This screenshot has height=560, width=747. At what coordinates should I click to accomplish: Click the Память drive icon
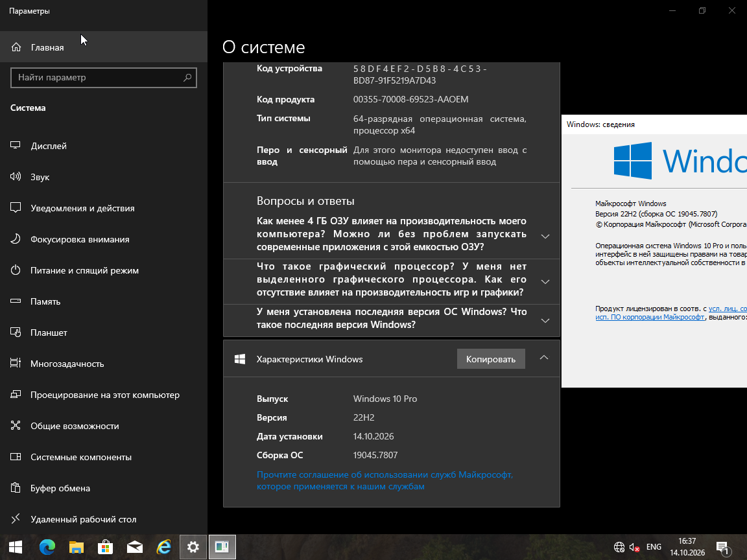tap(16, 301)
